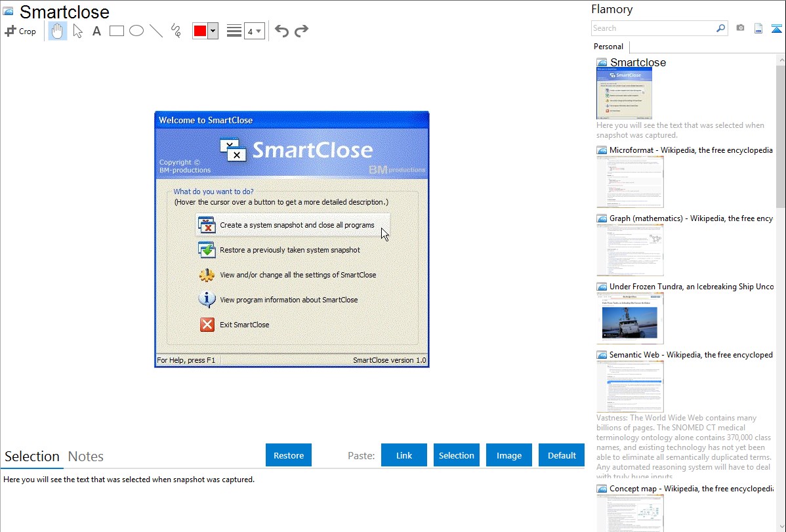The width and height of the screenshot is (786, 532).
Task: Pick the rectangle shape tool
Action: point(117,31)
